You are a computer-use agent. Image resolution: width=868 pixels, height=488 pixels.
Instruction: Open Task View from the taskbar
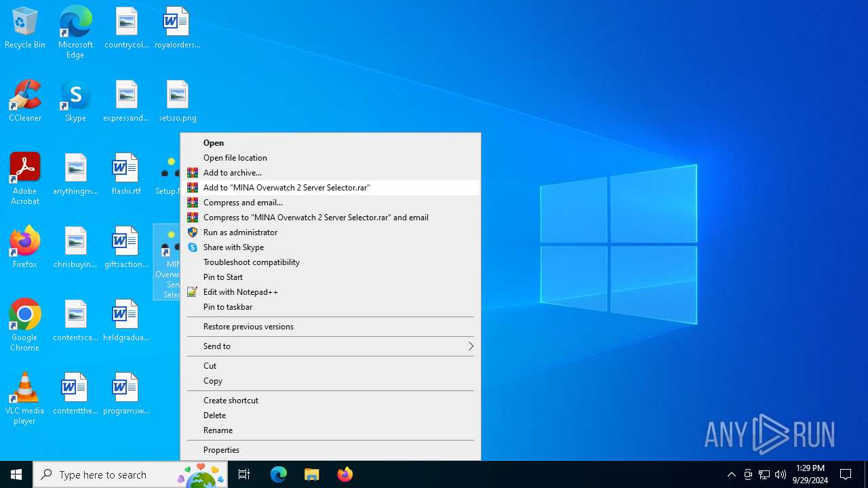click(244, 474)
